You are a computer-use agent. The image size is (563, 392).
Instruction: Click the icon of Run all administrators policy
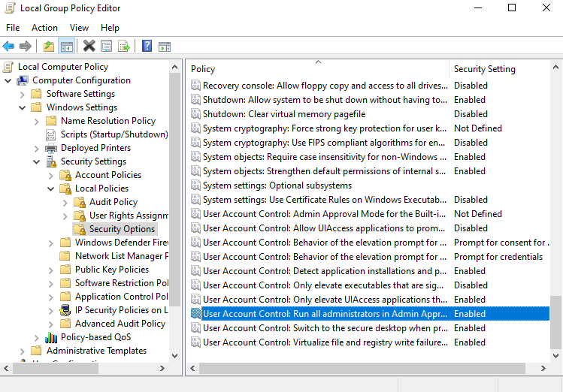pos(195,314)
